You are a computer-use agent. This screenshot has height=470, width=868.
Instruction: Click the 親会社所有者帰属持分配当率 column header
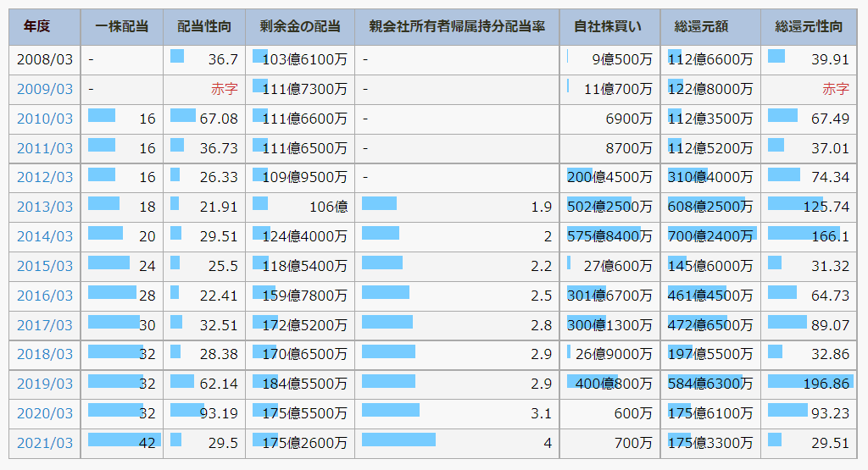click(x=457, y=27)
